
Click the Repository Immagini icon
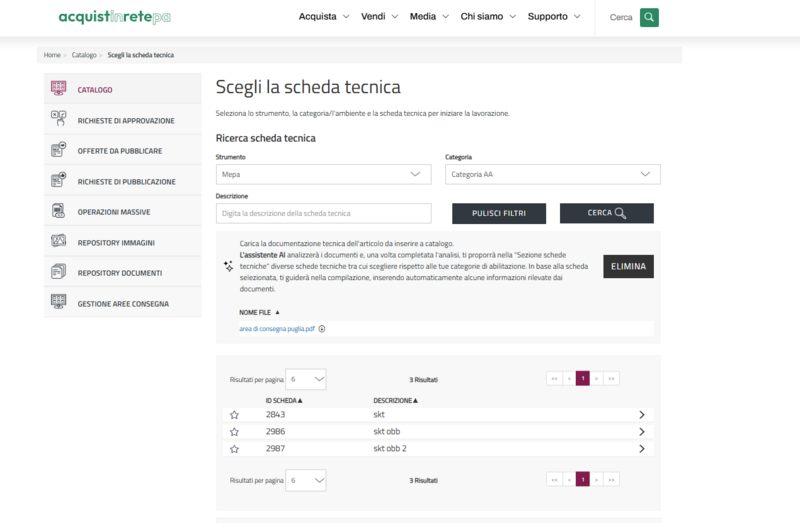(x=59, y=241)
